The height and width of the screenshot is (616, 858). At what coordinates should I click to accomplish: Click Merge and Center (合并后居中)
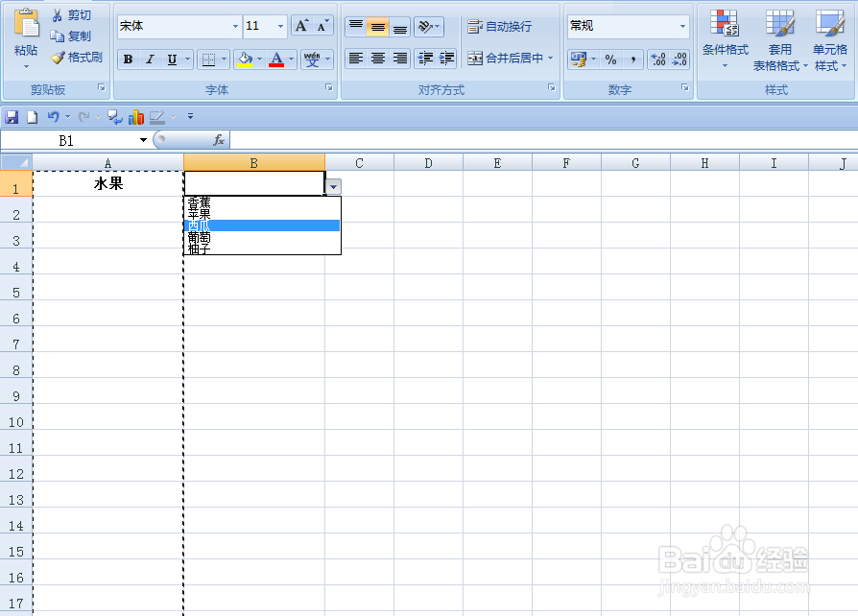[x=505, y=58]
